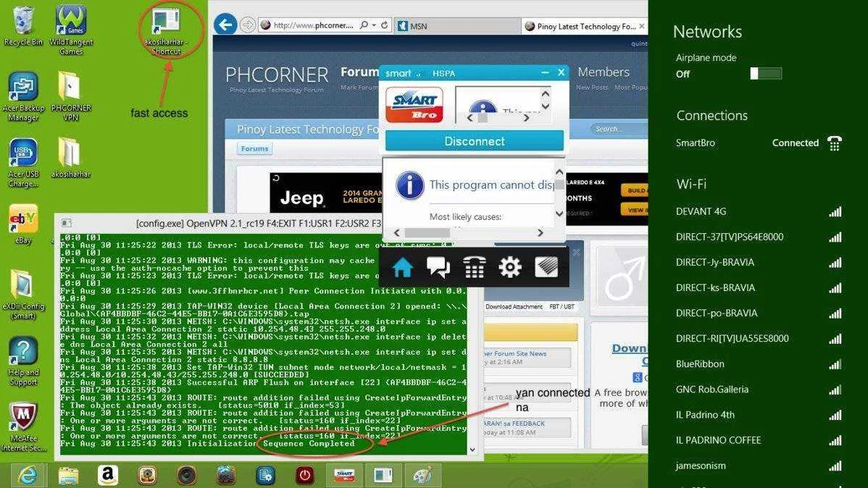Open the camera lens app in taskbar

[186, 475]
